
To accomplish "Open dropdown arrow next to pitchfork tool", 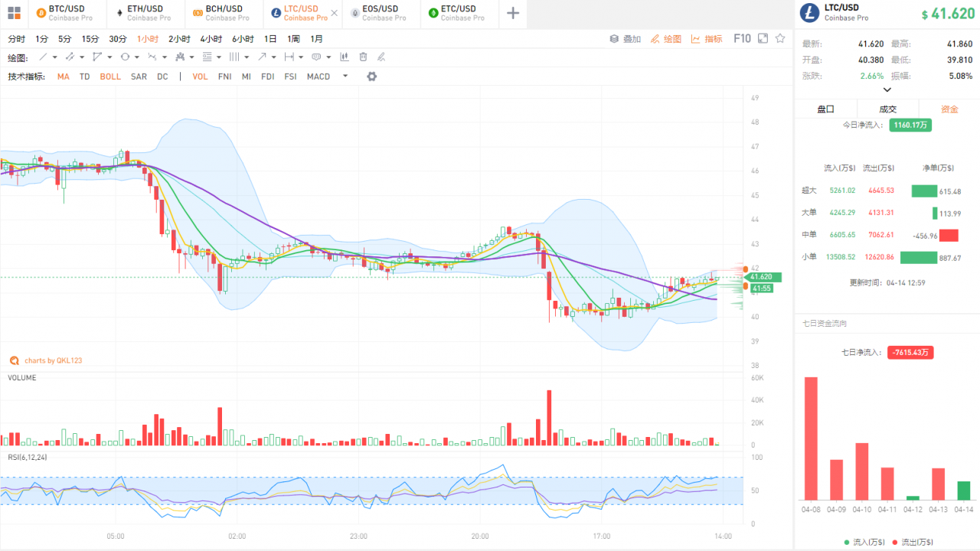I will coord(191,57).
